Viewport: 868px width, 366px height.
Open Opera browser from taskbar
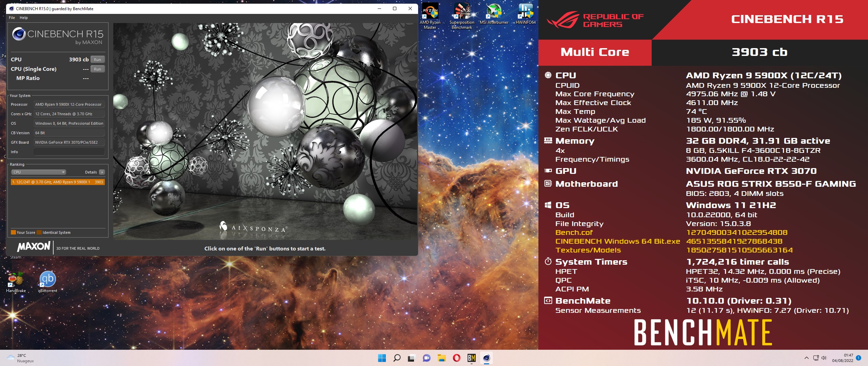pos(456,358)
